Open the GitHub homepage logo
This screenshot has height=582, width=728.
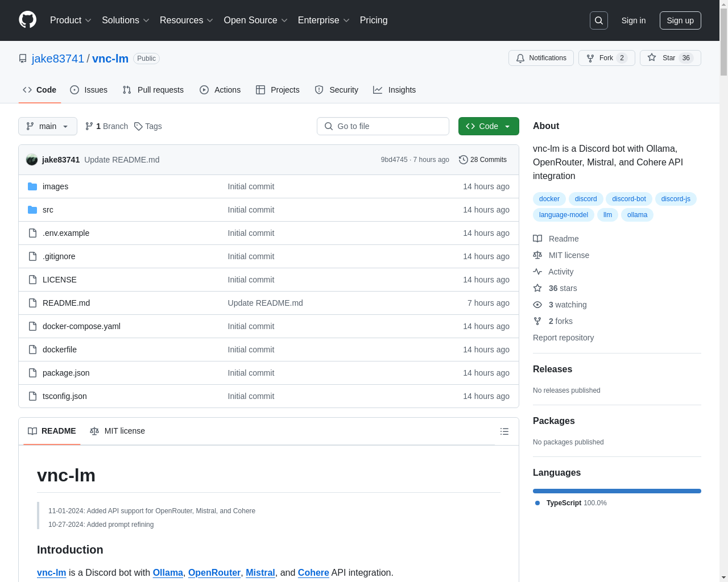pyautogui.click(x=28, y=20)
